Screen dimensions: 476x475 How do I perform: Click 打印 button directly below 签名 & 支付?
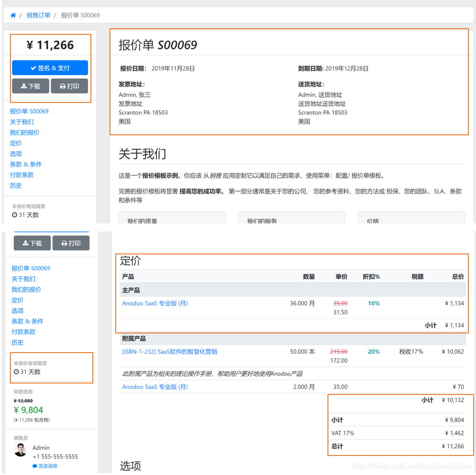(x=69, y=86)
